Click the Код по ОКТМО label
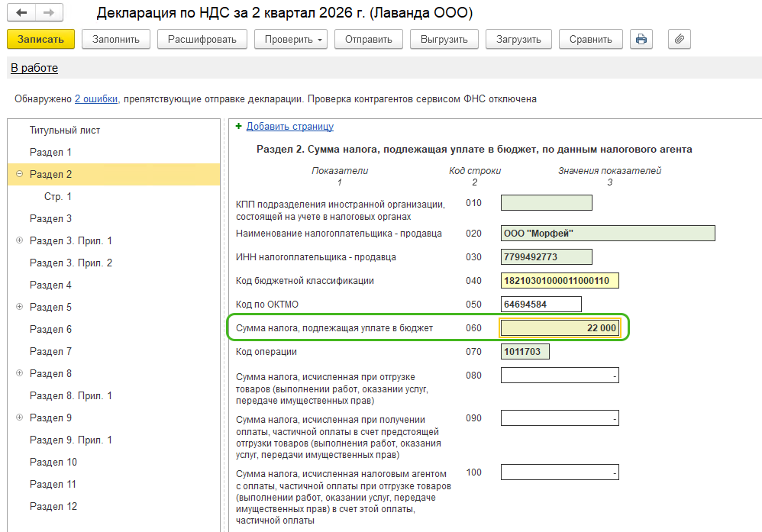The height and width of the screenshot is (532, 762). (267, 305)
